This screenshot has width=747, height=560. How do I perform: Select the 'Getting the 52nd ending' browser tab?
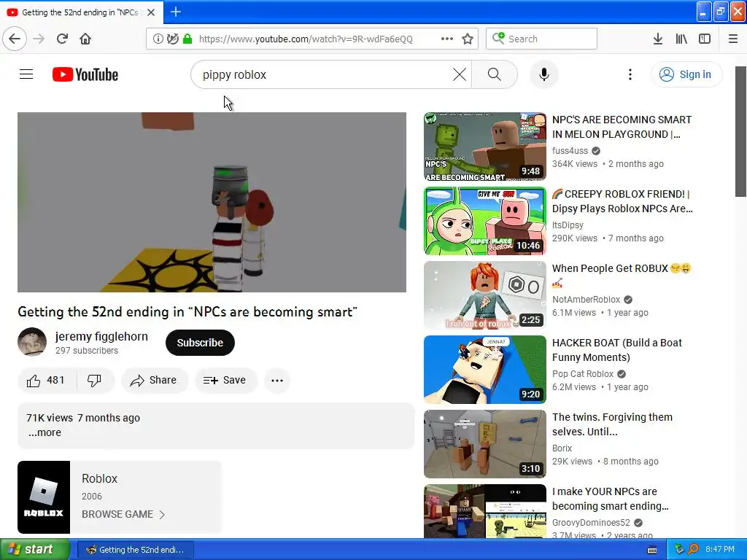[x=81, y=12]
